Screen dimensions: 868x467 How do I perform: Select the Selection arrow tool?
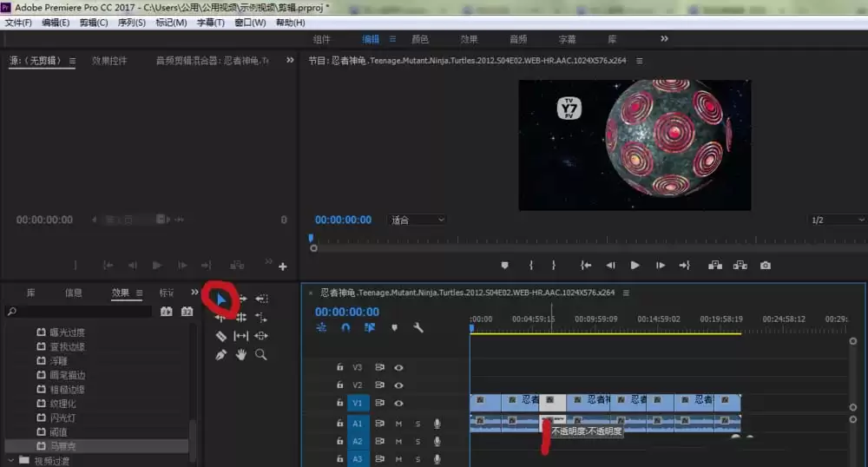pos(220,299)
